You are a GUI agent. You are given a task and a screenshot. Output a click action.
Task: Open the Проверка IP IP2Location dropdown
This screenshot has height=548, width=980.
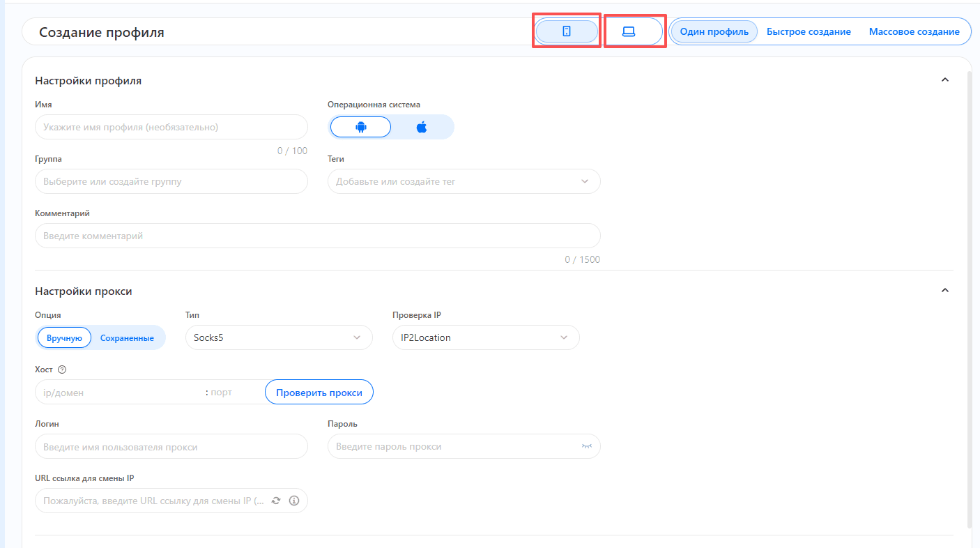(x=485, y=337)
